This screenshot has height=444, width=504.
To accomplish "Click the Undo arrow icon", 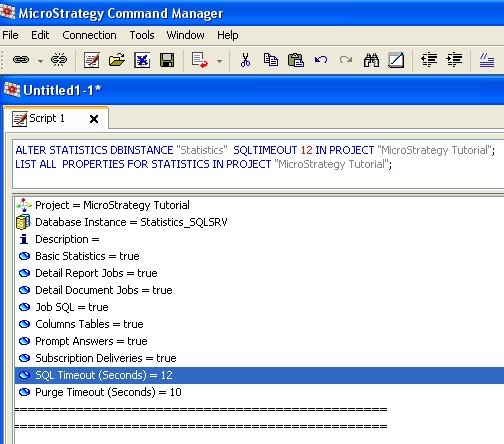I will 321,60.
